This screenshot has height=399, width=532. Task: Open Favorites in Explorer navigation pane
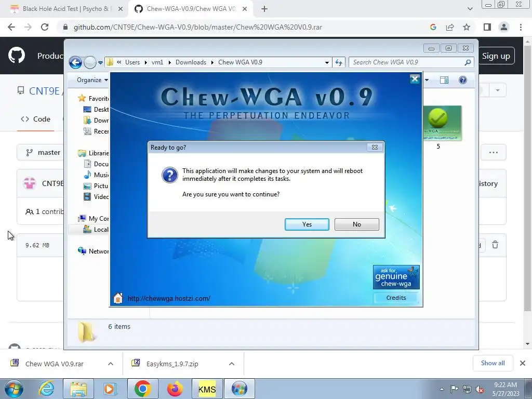94,98
